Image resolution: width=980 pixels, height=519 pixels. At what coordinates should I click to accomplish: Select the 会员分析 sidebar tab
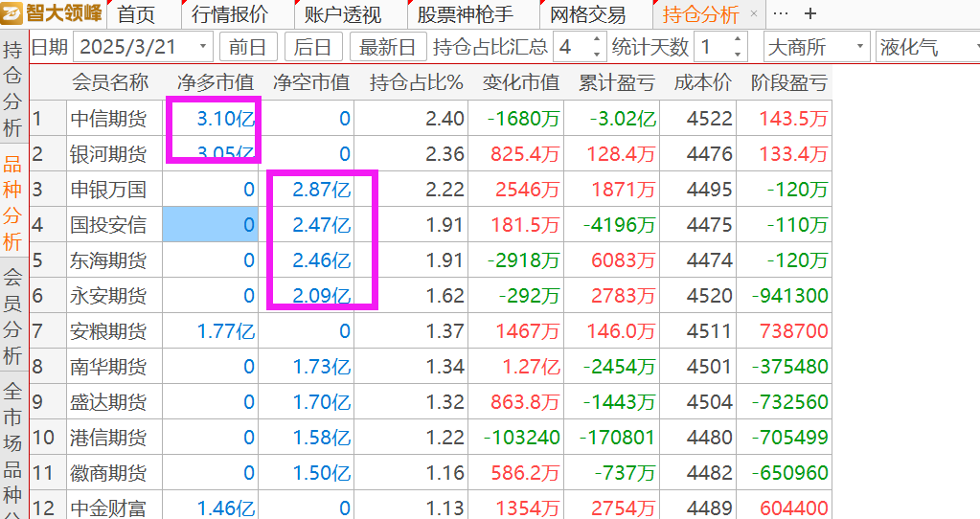[12, 316]
